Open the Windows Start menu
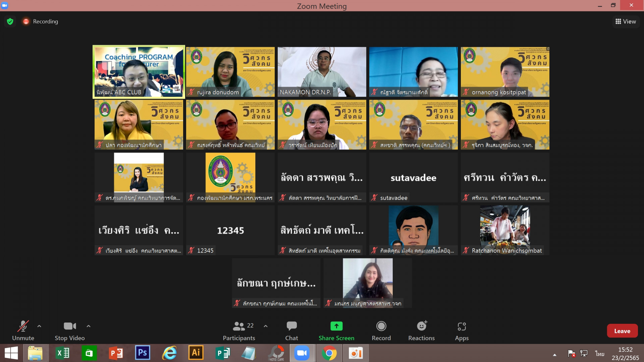 point(11,353)
